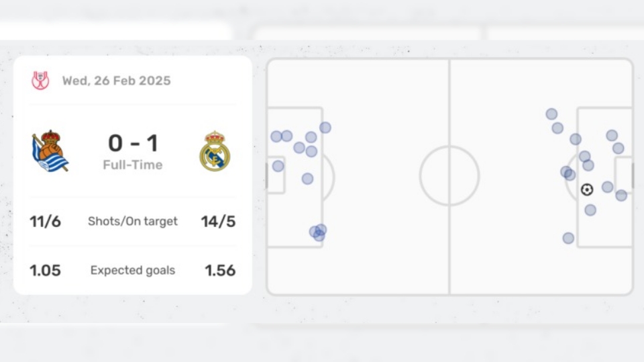Screen dimensions: 644x362
Task: Click the center circle of the pitch
Action: [x=449, y=176]
